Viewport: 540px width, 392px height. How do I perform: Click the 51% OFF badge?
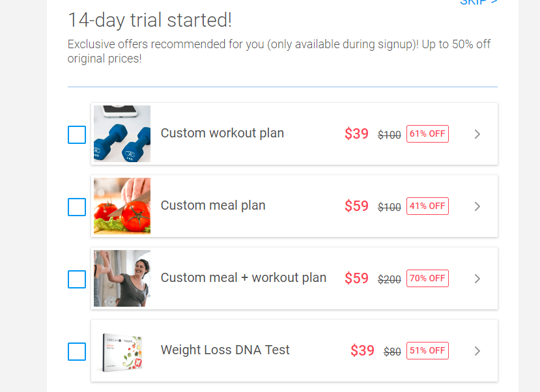[427, 350]
